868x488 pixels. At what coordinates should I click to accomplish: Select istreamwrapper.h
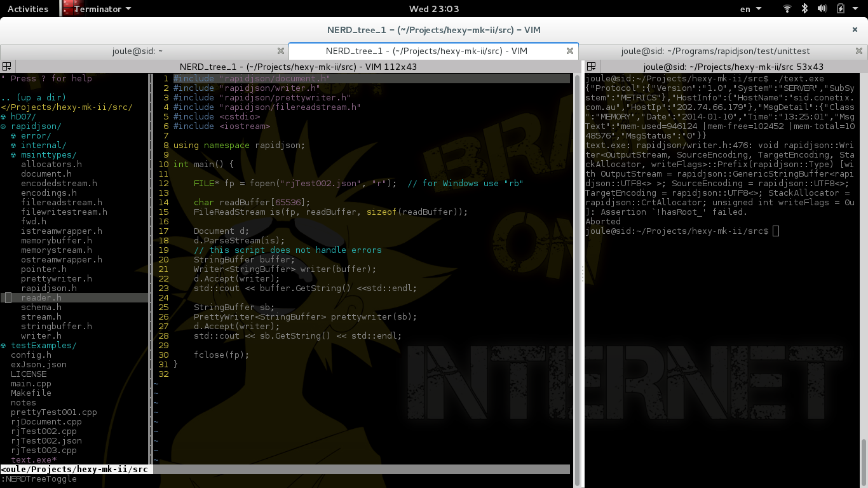tap(62, 231)
